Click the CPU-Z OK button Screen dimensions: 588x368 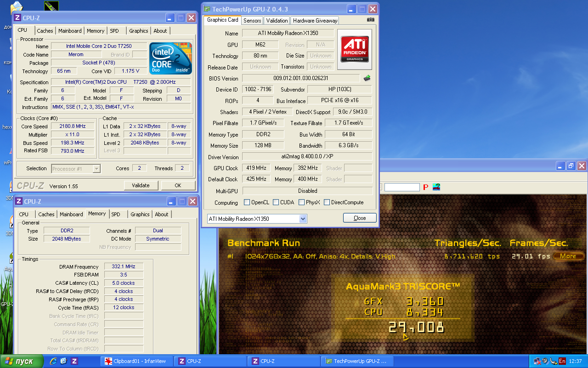click(x=178, y=185)
